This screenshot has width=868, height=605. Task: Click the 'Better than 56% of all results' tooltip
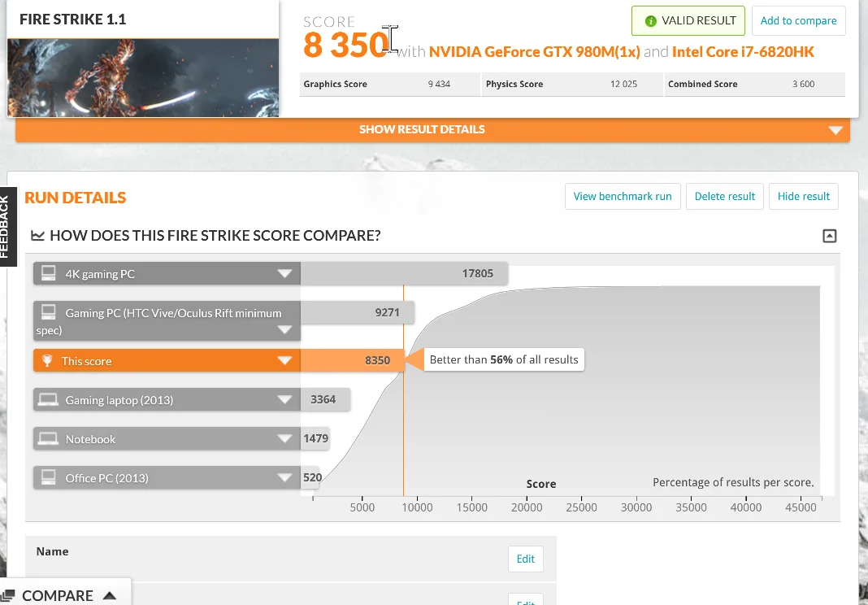(503, 359)
